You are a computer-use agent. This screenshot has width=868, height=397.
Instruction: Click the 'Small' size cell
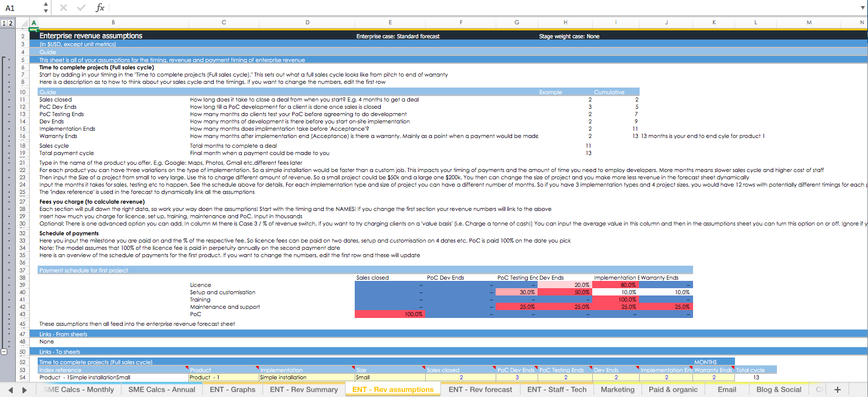[390, 377]
